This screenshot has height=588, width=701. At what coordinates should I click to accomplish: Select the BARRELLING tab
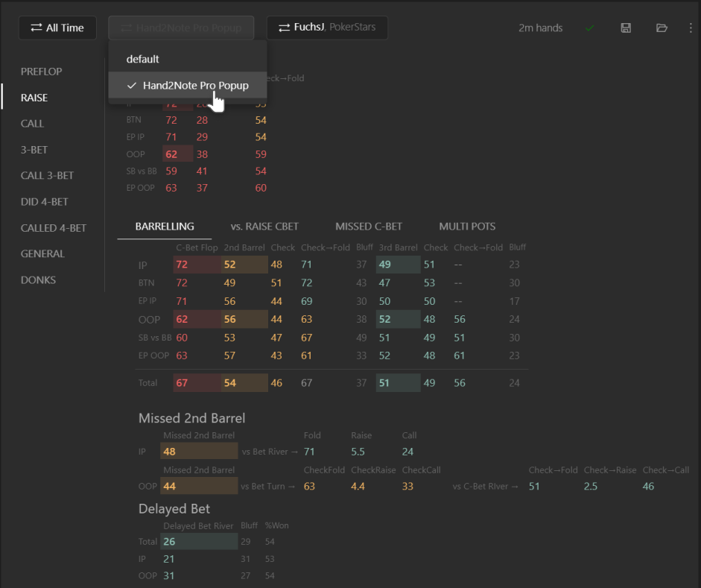(165, 227)
